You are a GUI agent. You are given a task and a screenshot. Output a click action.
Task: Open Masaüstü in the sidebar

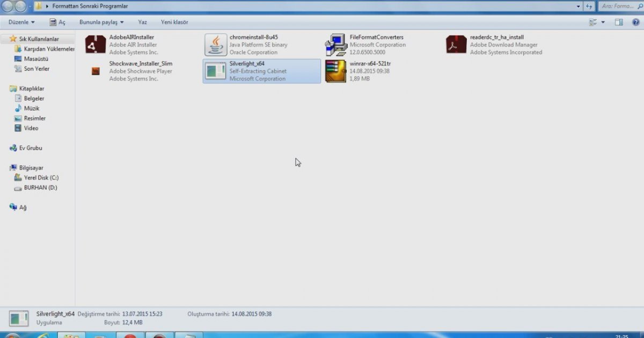[x=31, y=59]
